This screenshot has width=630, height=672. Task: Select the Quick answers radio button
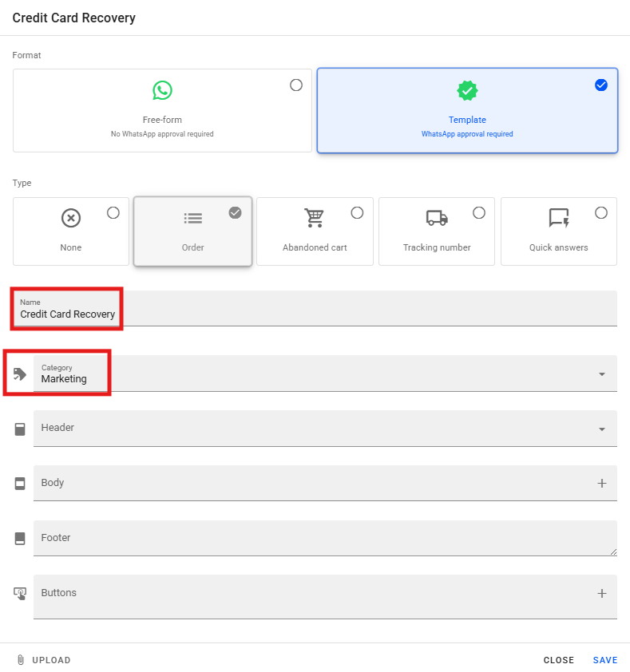(601, 212)
